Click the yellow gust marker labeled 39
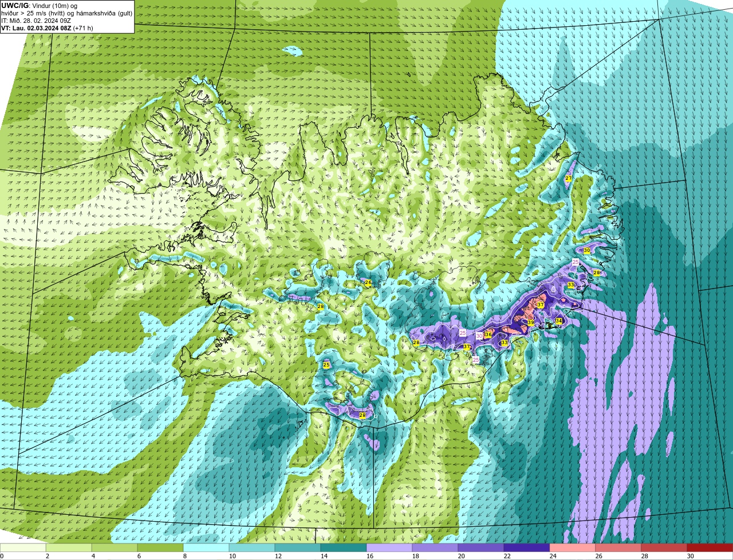The image size is (733, 560). pos(531,323)
